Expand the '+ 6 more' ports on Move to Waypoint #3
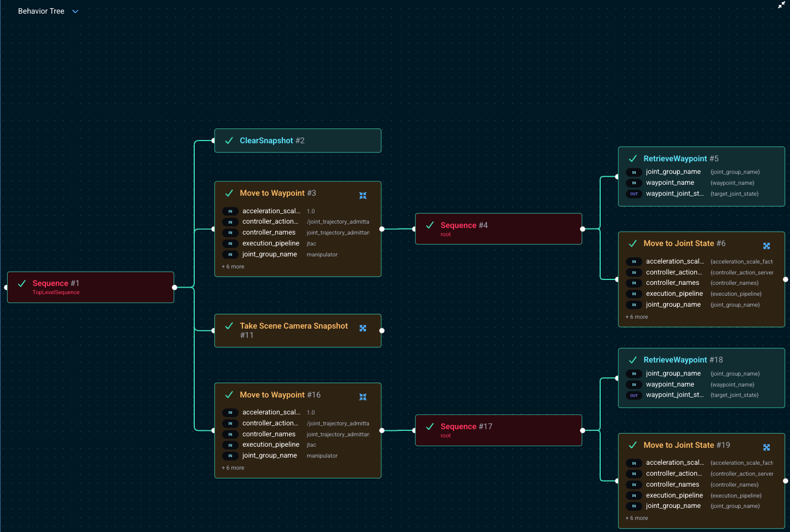Viewport: 790px width, 532px height. [x=233, y=266]
